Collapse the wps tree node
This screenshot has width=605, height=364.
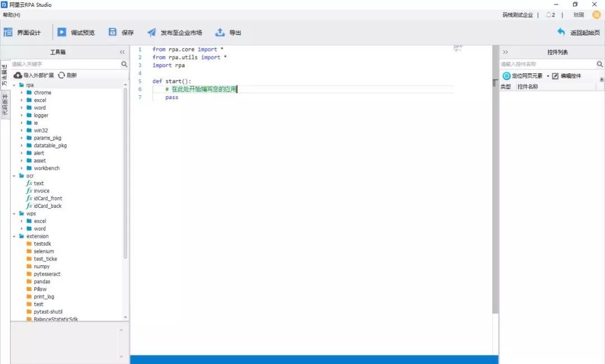[14, 213]
